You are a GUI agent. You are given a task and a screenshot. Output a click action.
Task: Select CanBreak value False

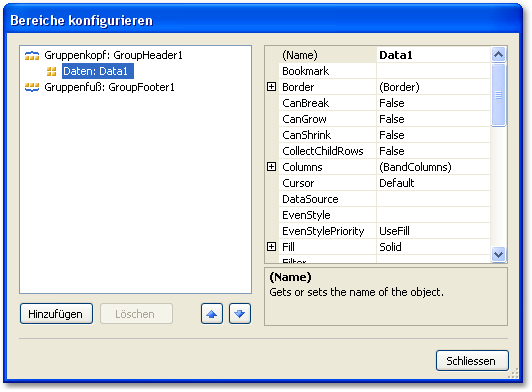pyautogui.click(x=433, y=103)
